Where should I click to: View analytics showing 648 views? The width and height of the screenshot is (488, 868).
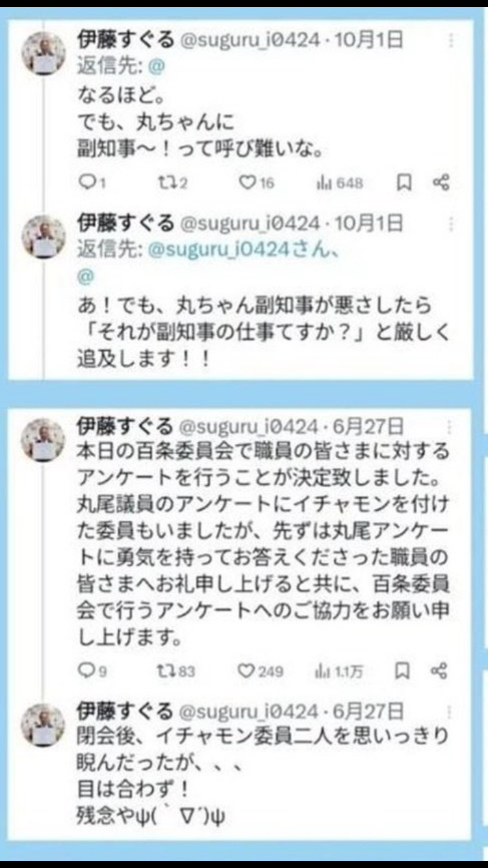tap(339, 183)
